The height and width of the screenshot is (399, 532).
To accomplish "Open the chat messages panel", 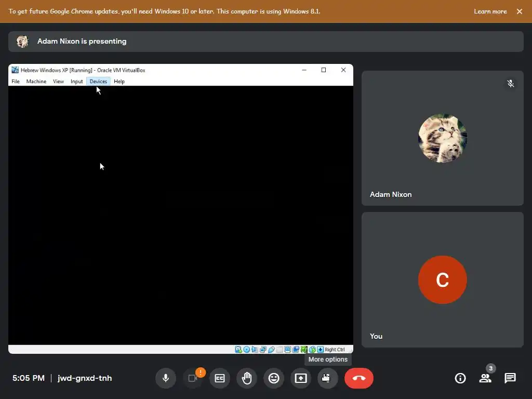I will 510,378.
